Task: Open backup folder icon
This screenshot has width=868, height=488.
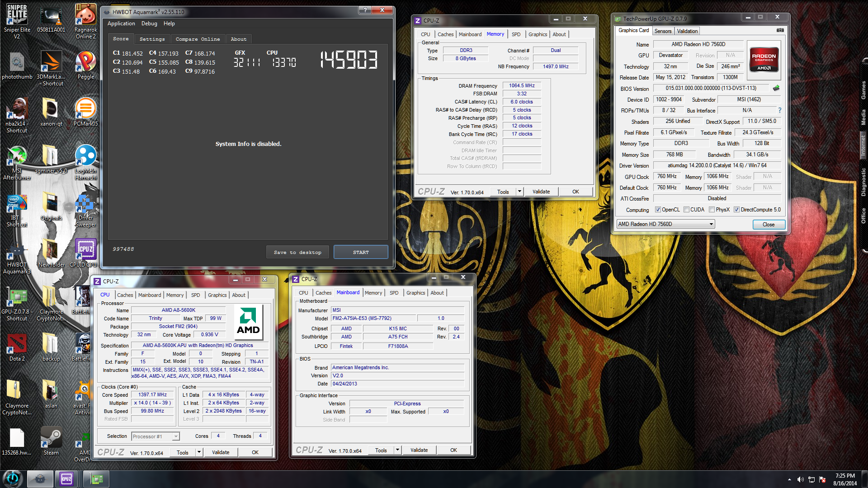Action: 51,347
